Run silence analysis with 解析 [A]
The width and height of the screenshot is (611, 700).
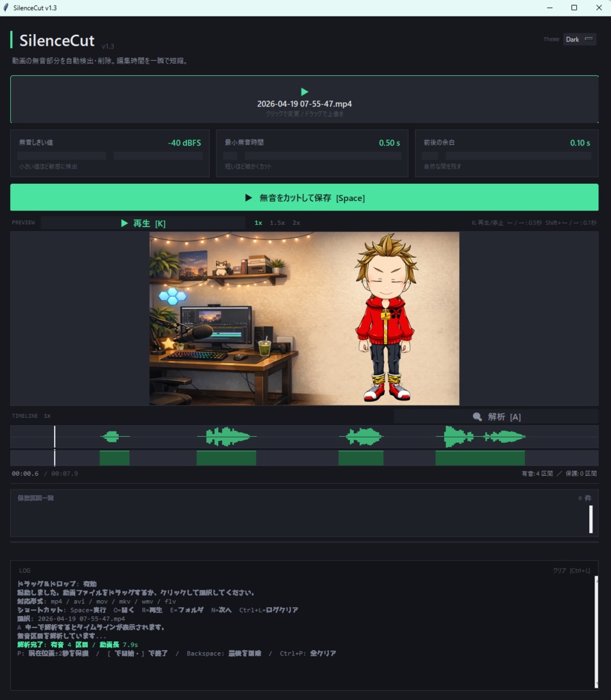[495, 416]
